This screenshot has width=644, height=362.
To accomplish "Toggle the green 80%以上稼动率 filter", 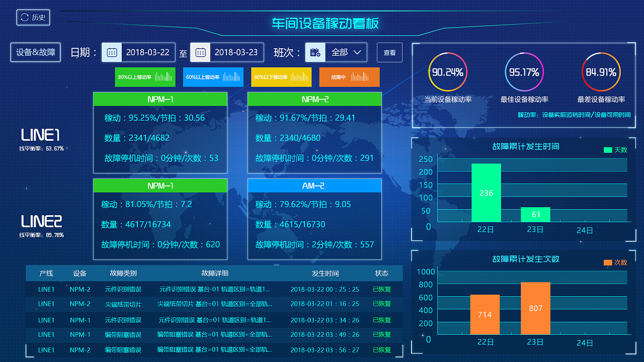I will pyautogui.click(x=145, y=77).
